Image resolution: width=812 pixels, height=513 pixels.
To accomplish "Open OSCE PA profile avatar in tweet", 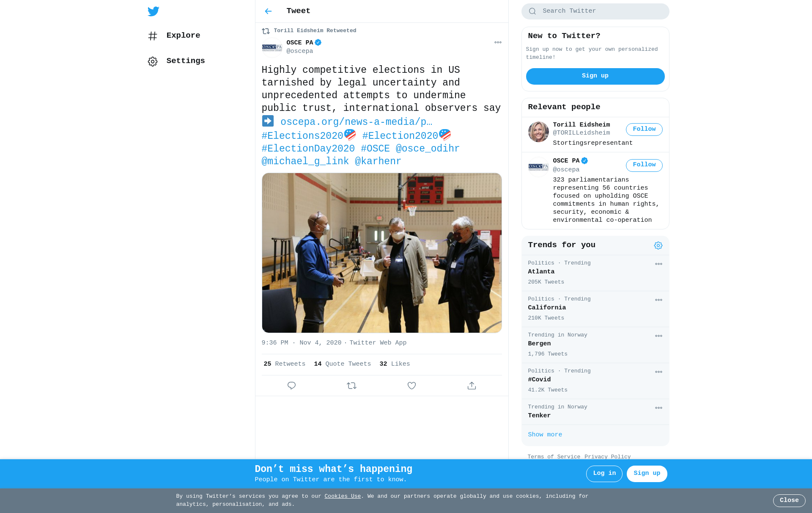I will 272,47.
